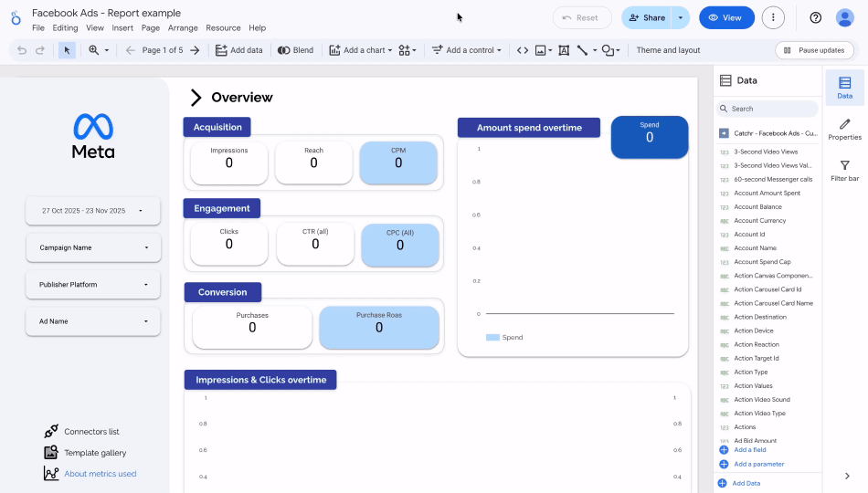
Task: Click the Add data toolbar button
Action: point(239,50)
